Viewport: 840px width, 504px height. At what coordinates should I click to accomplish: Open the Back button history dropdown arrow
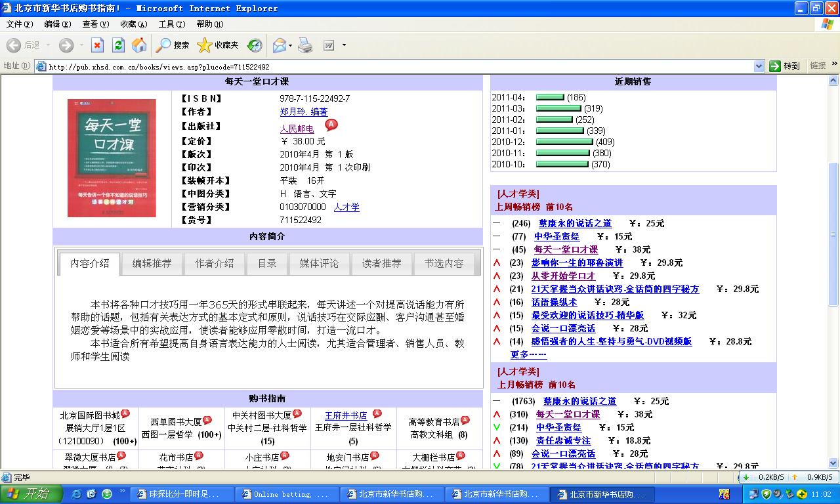click(47, 45)
